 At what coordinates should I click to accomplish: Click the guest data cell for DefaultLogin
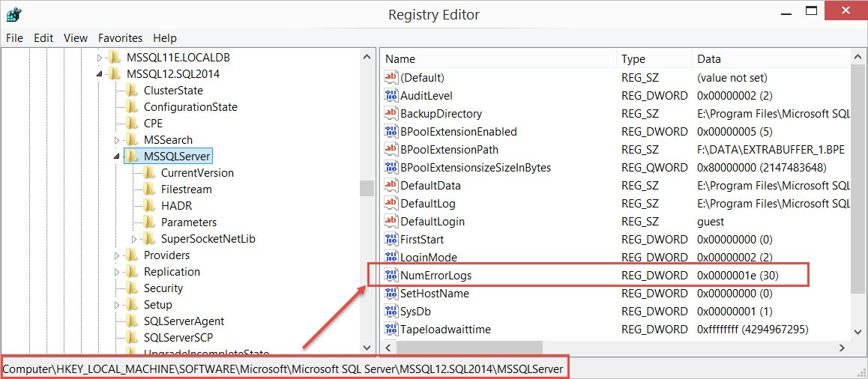click(711, 221)
